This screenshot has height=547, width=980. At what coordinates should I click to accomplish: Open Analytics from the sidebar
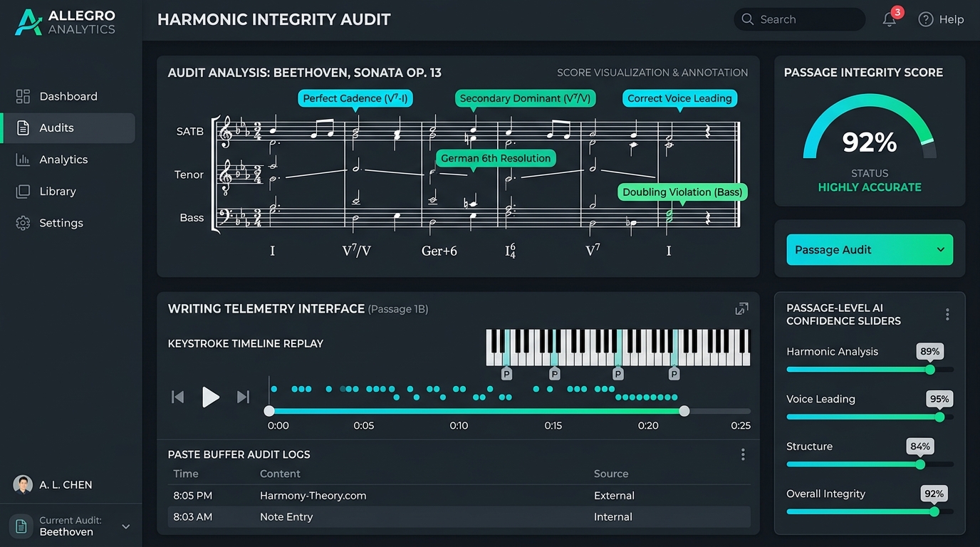click(68, 160)
